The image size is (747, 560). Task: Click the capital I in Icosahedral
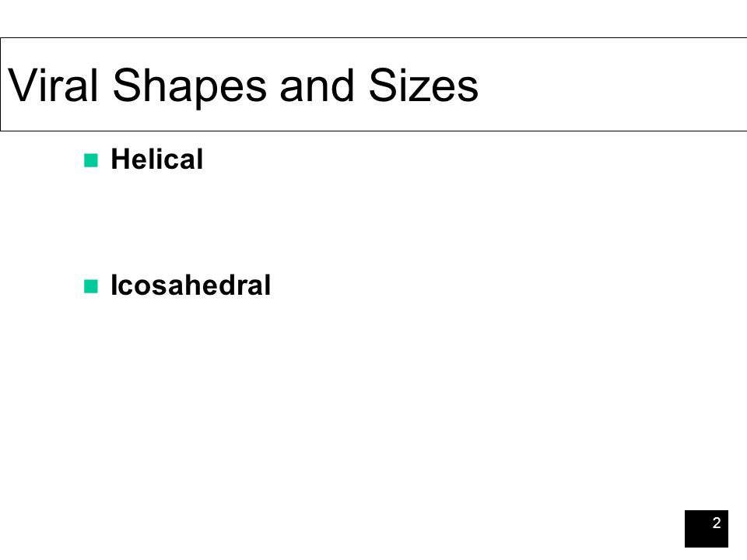114,285
